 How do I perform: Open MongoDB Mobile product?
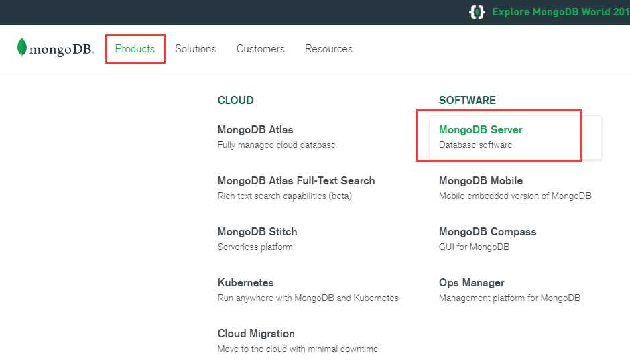(x=481, y=181)
